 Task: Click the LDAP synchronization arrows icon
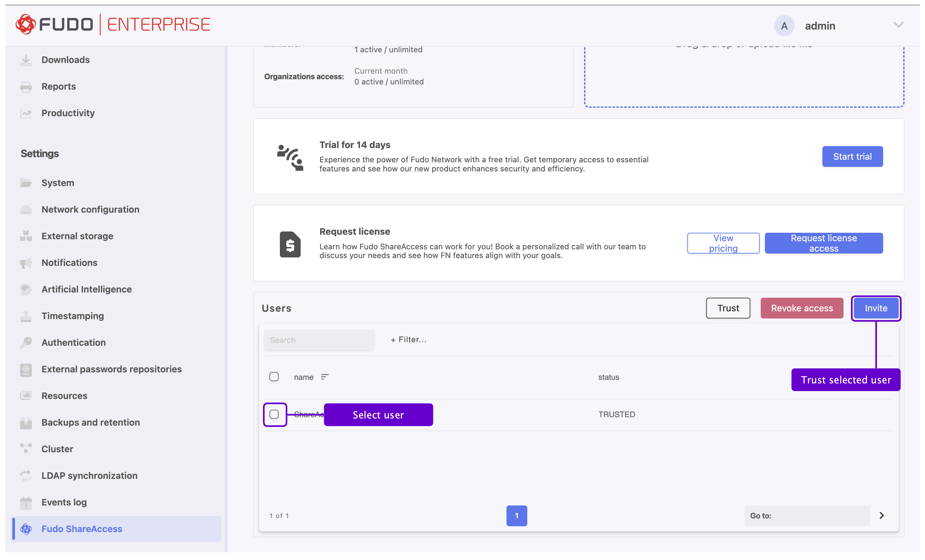[26, 475]
